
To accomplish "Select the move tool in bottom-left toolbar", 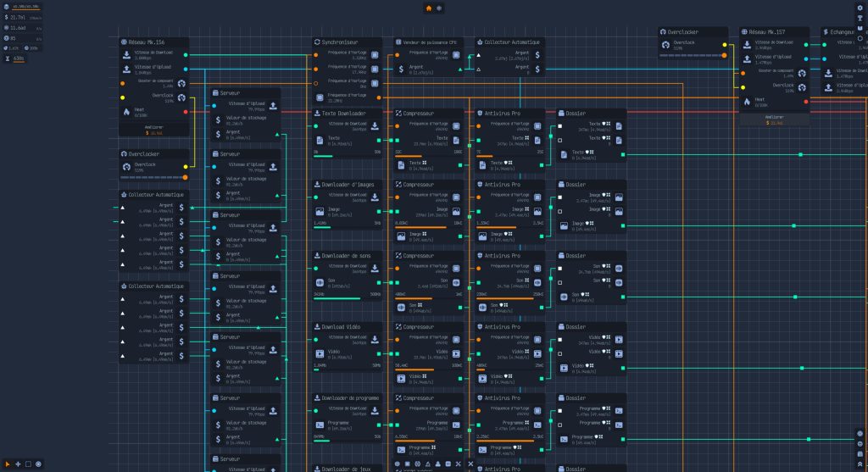I will pos(18,464).
